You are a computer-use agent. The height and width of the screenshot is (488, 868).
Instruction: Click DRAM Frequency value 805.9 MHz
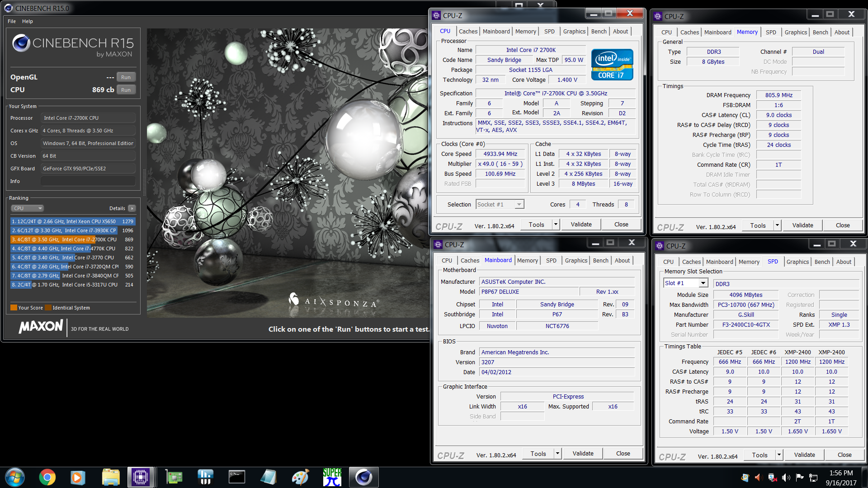778,95
